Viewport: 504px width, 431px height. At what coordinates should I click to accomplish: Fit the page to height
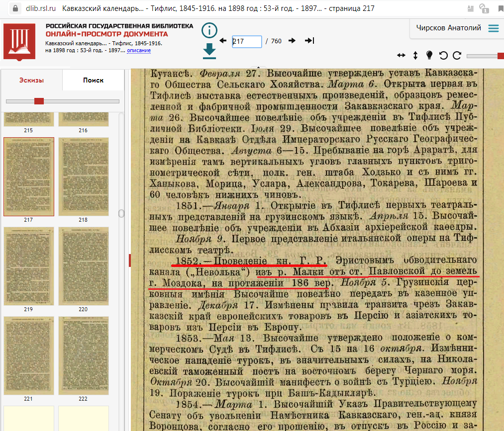tap(415, 56)
